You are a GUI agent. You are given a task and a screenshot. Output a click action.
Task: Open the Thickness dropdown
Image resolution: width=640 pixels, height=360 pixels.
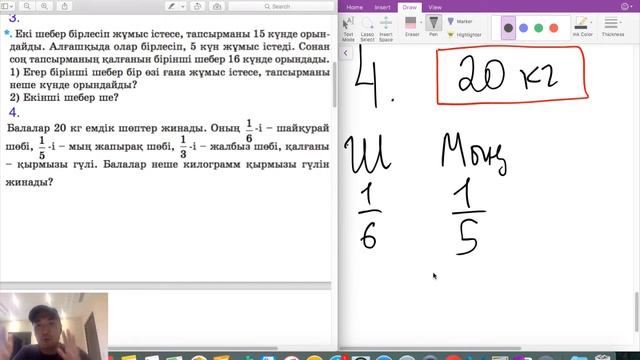point(613,27)
